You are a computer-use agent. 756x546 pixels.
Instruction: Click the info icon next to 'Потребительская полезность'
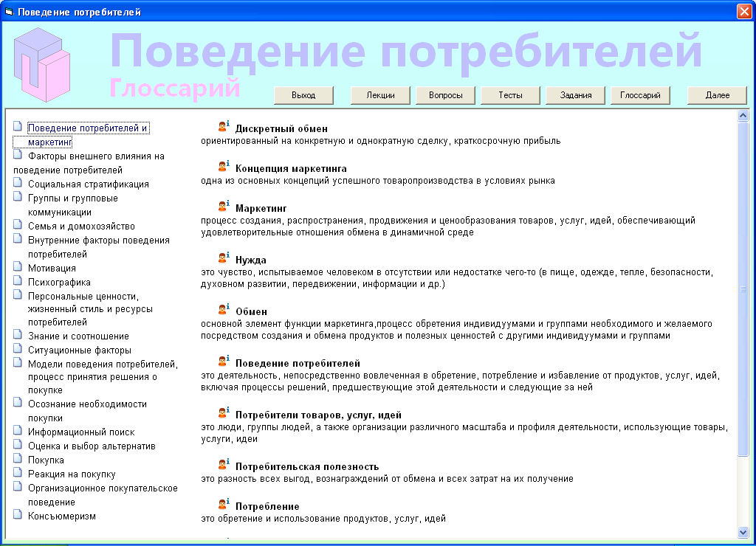[223, 464]
